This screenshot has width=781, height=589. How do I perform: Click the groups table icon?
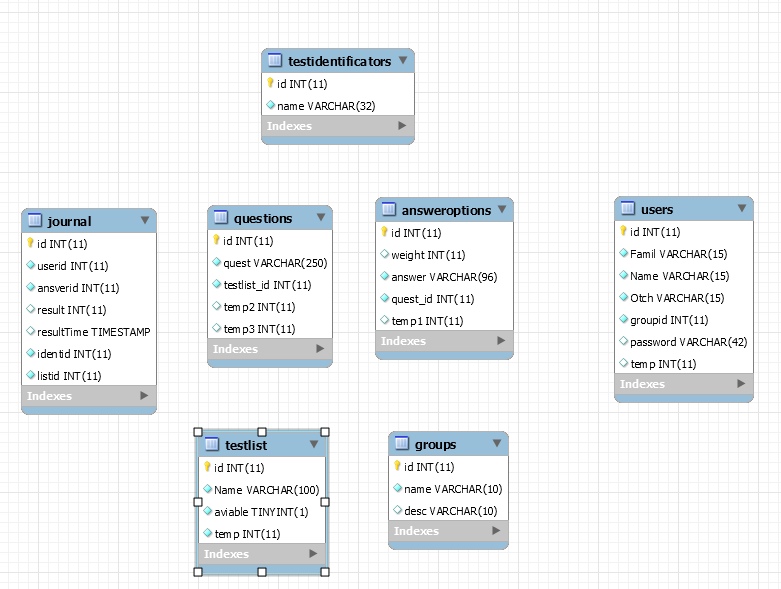click(x=402, y=444)
